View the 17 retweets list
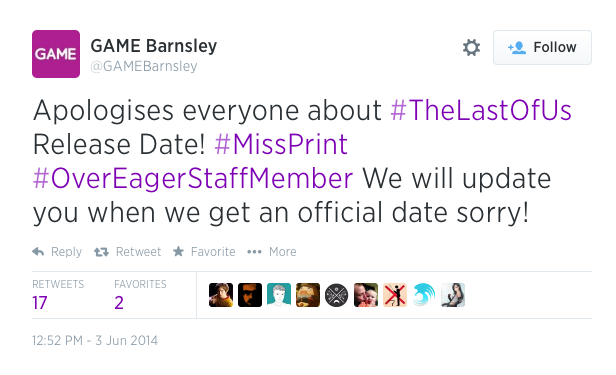616x375 pixels. click(58, 295)
